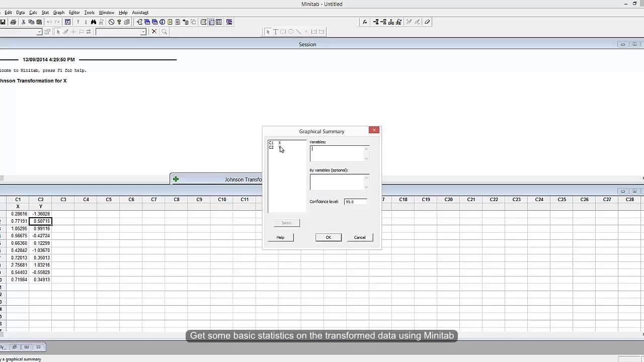Click worksheet cell with value 2.75681
The width and height of the screenshot is (644, 362).
18,265
